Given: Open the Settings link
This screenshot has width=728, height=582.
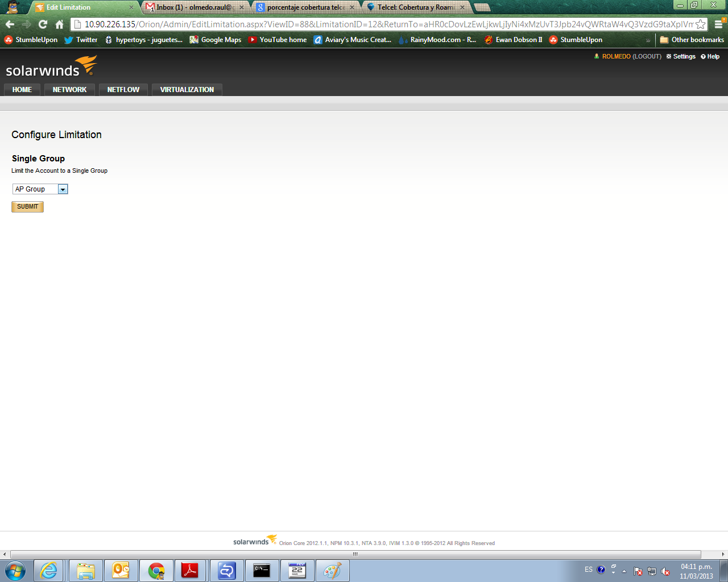Looking at the screenshot, I should (x=681, y=57).
